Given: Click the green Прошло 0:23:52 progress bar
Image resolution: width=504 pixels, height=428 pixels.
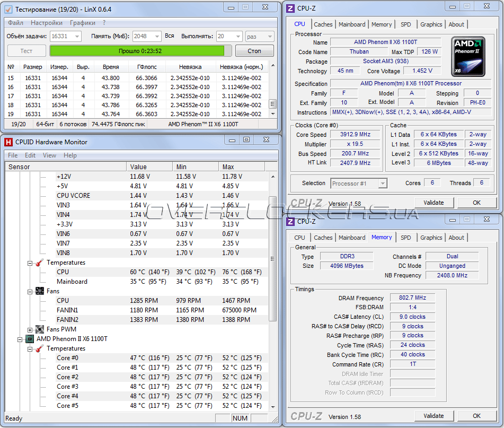Looking at the screenshot, I should pos(140,51).
